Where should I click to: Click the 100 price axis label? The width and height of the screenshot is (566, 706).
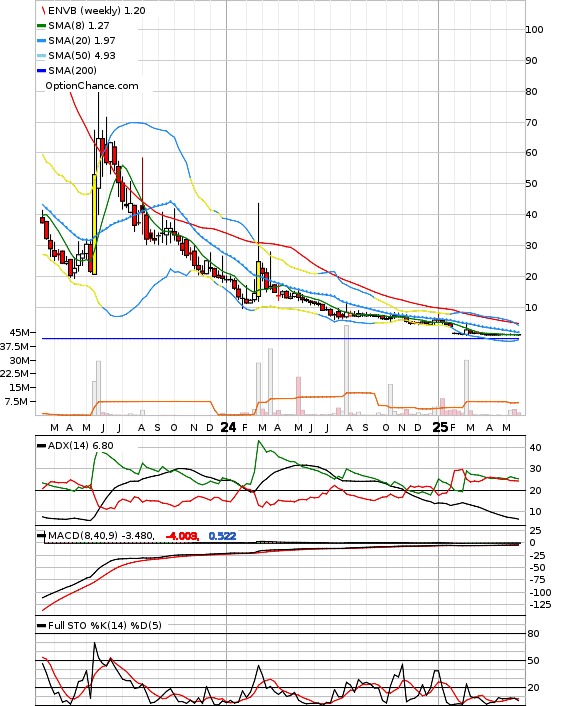click(534, 30)
